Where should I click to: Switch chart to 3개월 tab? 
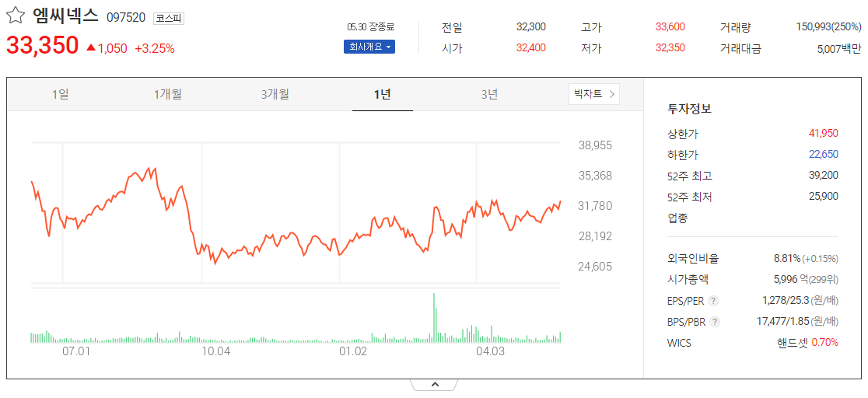click(x=275, y=95)
